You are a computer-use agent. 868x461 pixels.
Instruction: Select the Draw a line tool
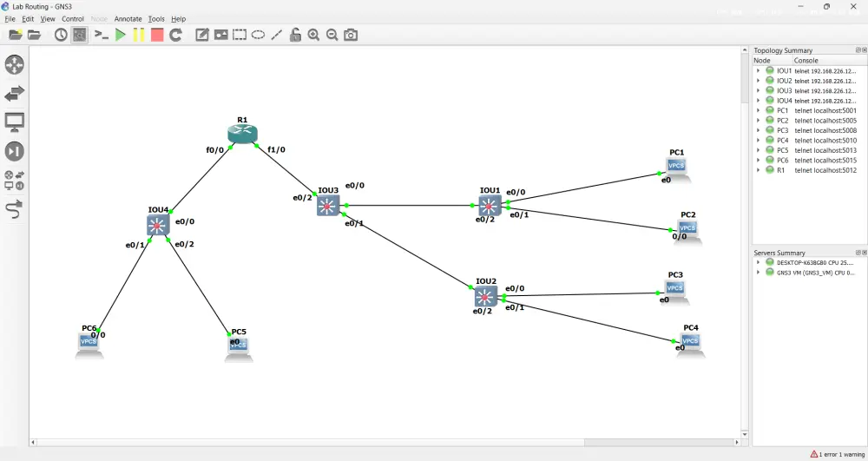tap(277, 35)
